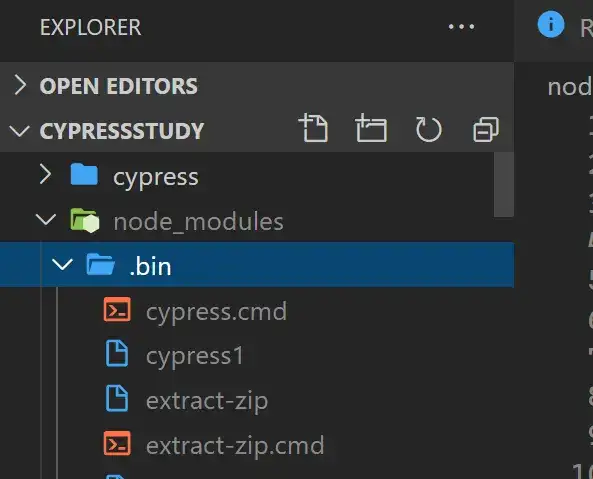Image resolution: width=593 pixels, height=479 pixels.
Task: Select the cypress.cmd file name
Action: pos(216,312)
